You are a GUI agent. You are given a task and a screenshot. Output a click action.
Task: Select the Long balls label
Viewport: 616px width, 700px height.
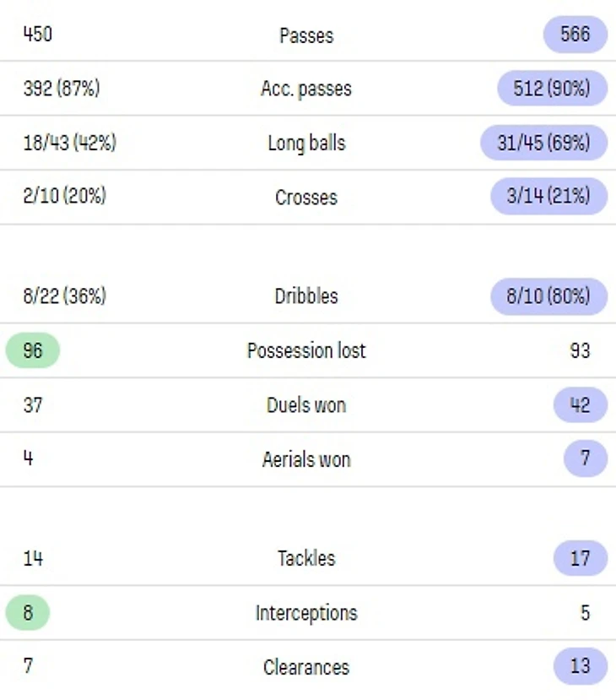(306, 144)
